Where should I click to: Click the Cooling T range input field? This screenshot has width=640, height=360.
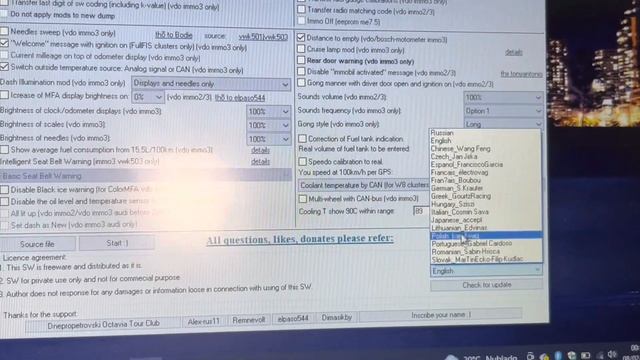pyautogui.click(x=421, y=211)
